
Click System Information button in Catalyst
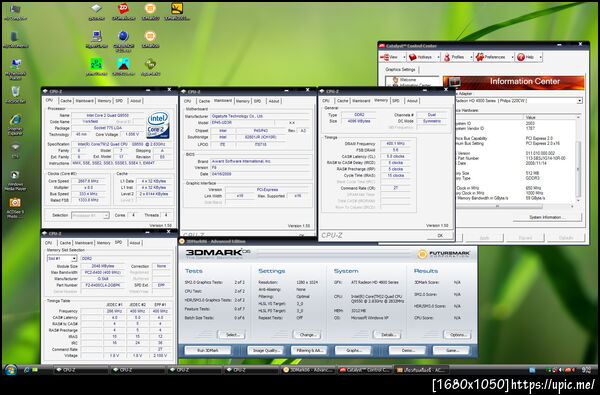click(547, 217)
